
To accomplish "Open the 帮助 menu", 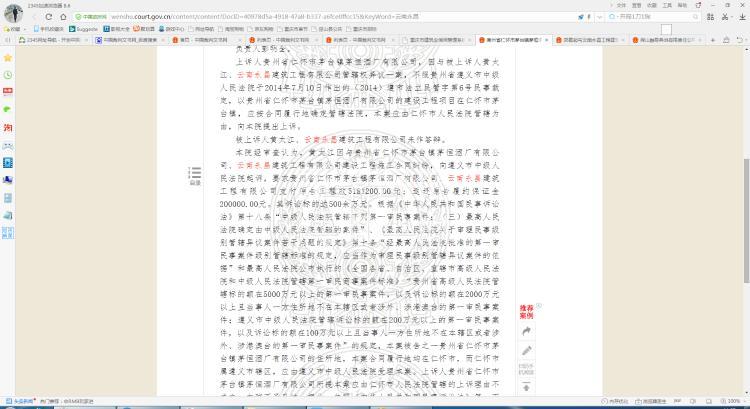I will coord(682,5).
